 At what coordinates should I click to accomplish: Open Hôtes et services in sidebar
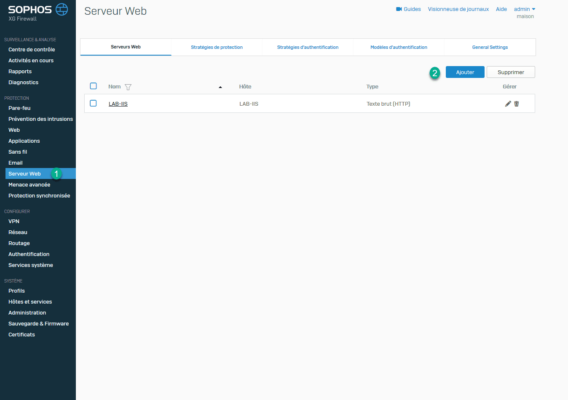(30, 302)
